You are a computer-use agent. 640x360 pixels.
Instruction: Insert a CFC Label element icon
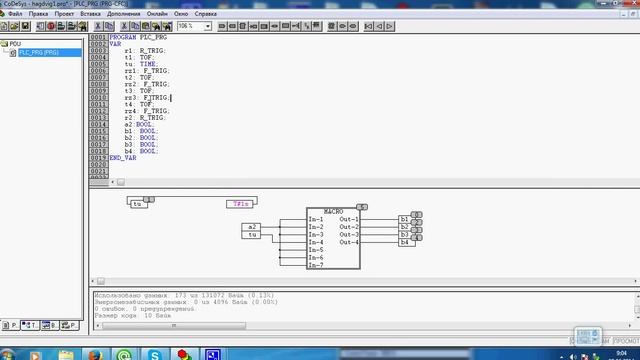264,26
